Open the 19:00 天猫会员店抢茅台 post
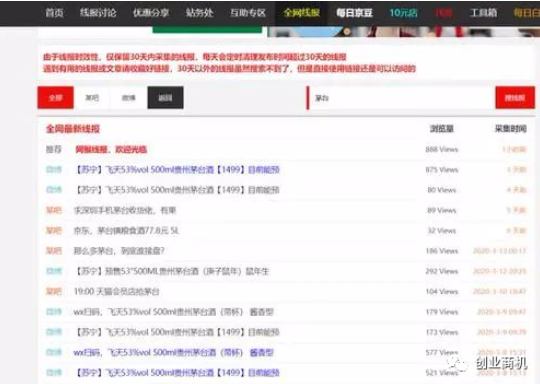 [116, 292]
